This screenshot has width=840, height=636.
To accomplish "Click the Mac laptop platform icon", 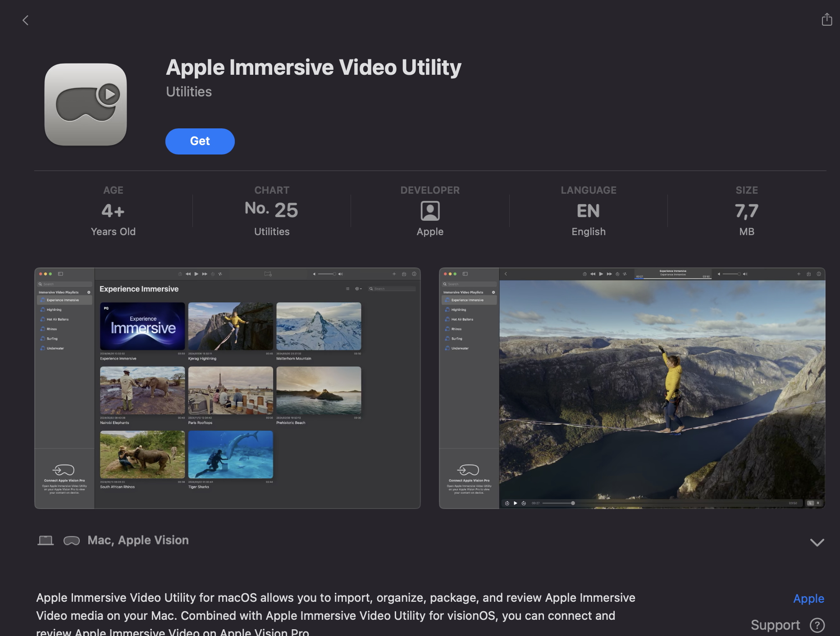I will coord(46,540).
